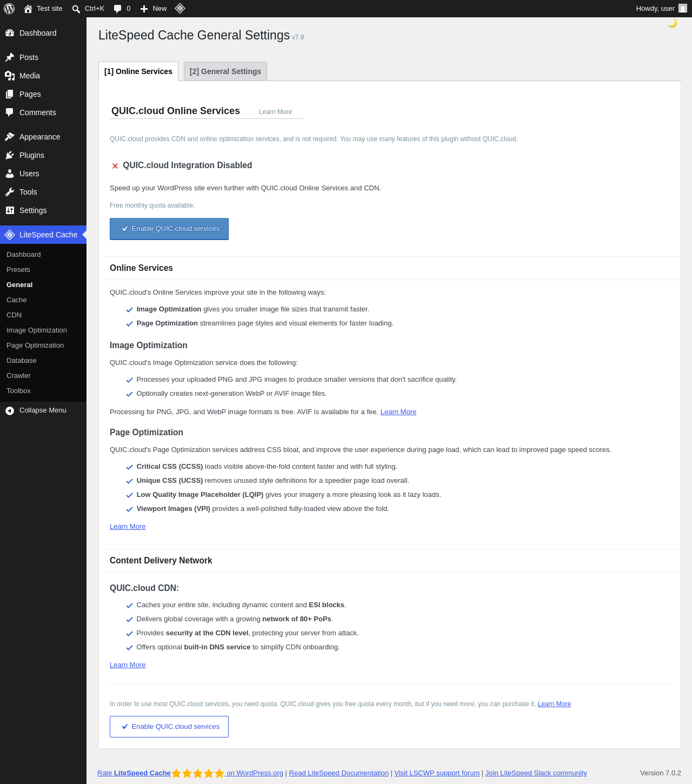The width and height of the screenshot is (692, 784).
Task: Click the bottom outlined Enable QUIC.cloud services button
Action: (x=169, y=727)
